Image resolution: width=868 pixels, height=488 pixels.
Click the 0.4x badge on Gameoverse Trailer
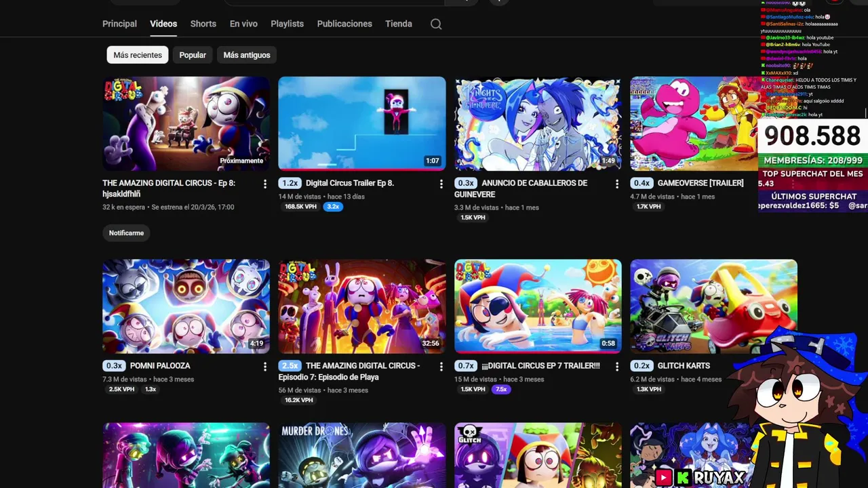click(x=642, y=183)
